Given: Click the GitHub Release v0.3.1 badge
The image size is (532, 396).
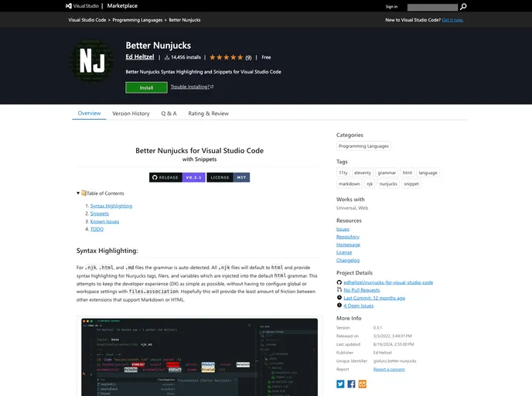Looking at the screenshot, I should [x=177, y=177].
